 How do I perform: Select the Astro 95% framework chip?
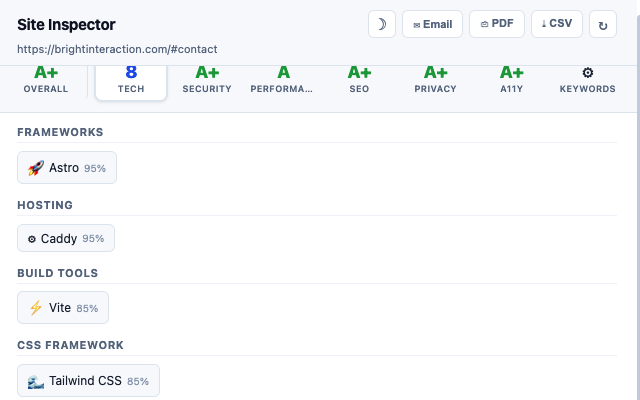67,168
